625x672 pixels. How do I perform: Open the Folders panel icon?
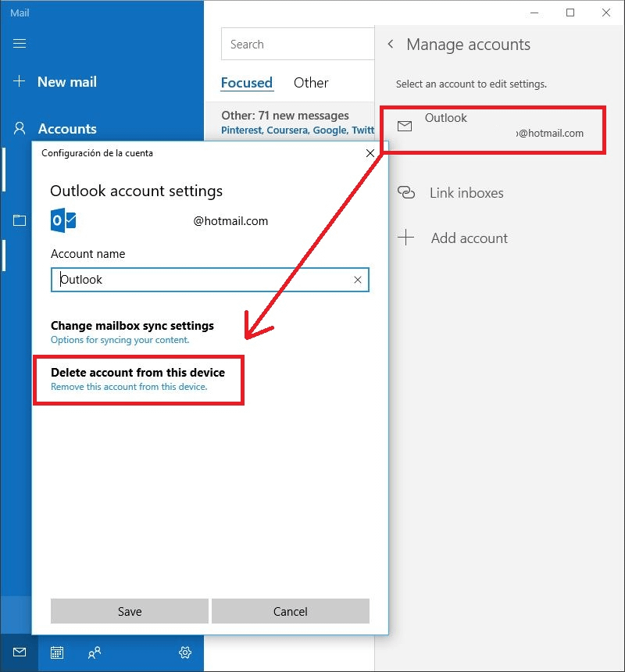click(18, 220)
